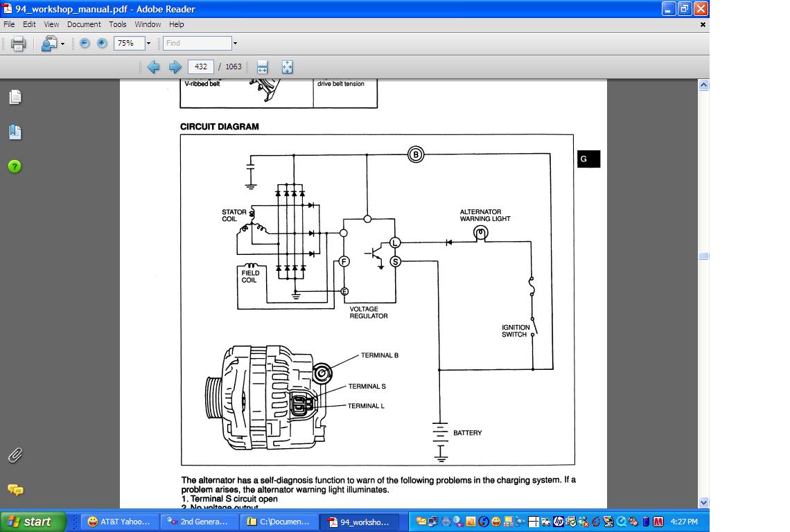Open the Document menu
Image resolution: width=790 pixels, height=532 pixels.
pos(83,24)
